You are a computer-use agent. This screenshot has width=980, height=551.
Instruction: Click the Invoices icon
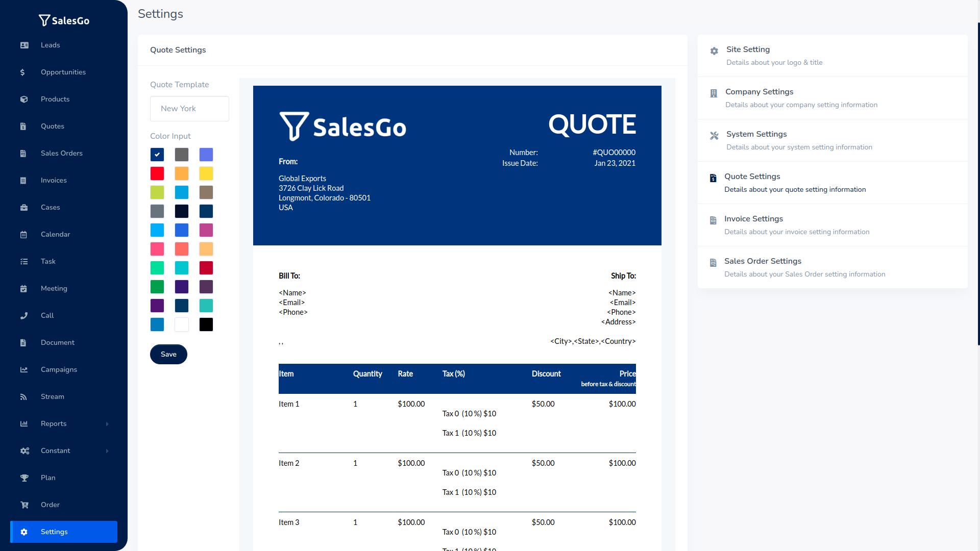point(24,180)
